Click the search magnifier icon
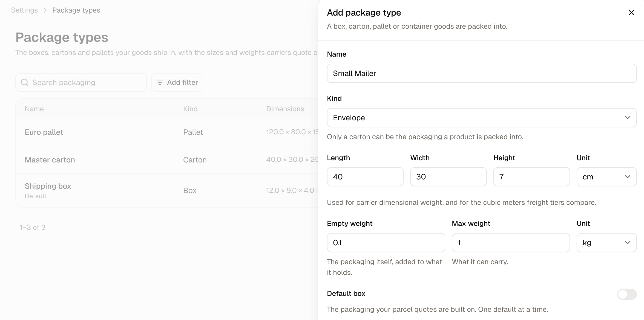 coord(25,82)
